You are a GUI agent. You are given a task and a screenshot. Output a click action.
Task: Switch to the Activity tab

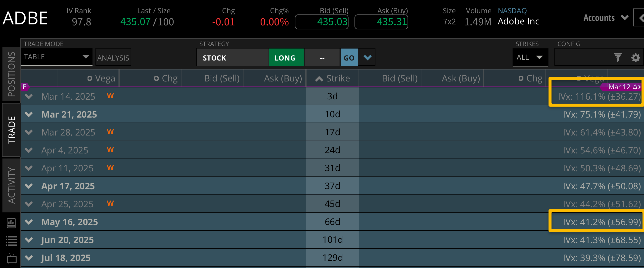[11, 185]
